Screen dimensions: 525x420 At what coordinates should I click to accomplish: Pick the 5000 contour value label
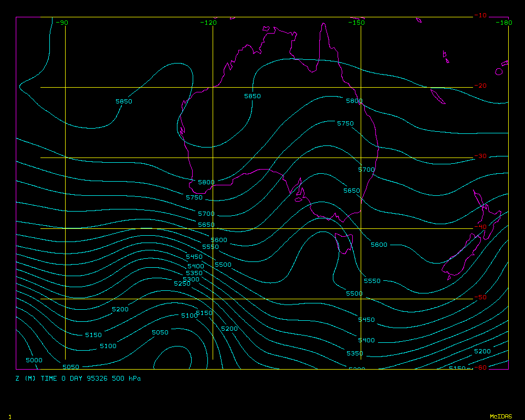pos(34,360)
